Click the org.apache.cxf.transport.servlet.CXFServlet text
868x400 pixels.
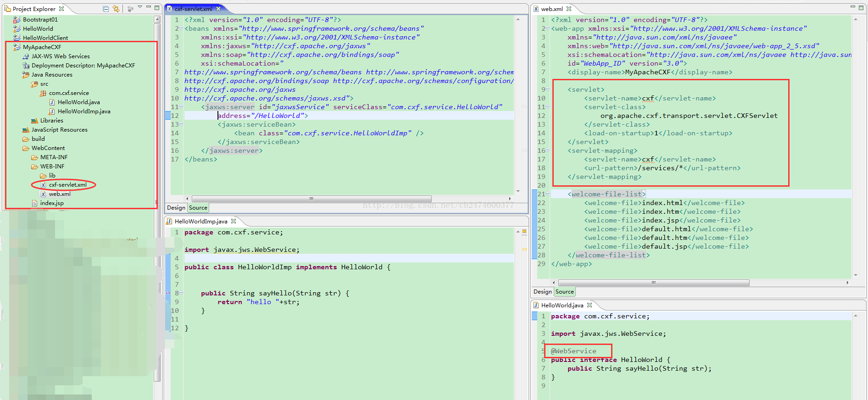(x=689, y=116)
